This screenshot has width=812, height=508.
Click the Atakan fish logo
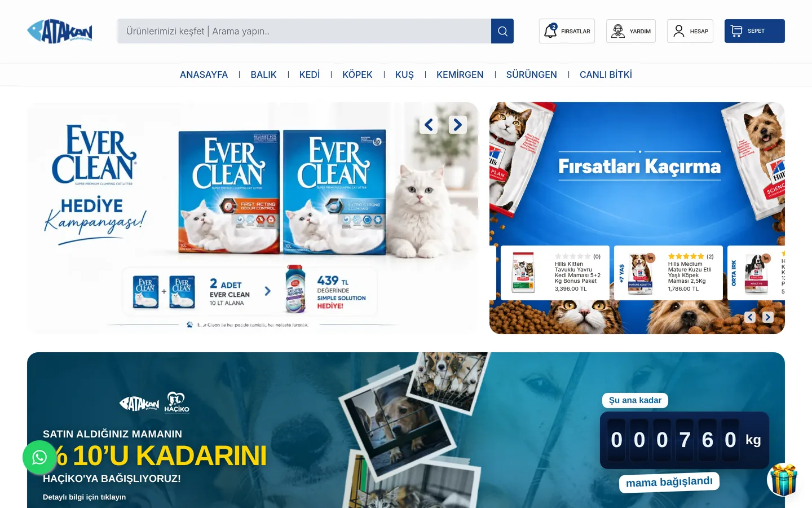[x=60, y=31]
